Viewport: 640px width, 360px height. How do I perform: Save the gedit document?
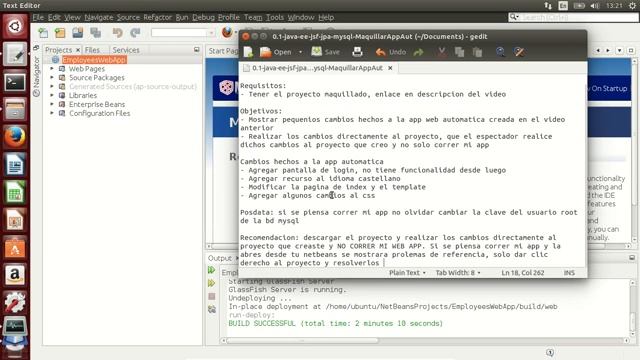[326, 52]
